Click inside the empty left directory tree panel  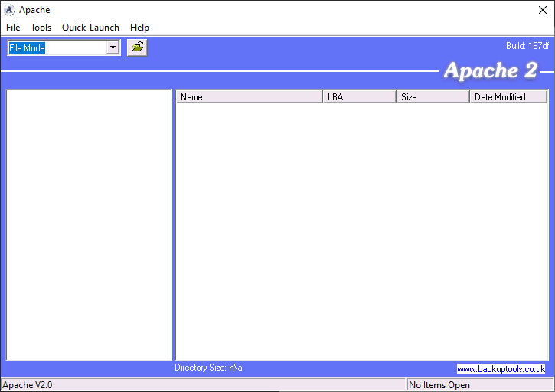pos(89,224)
